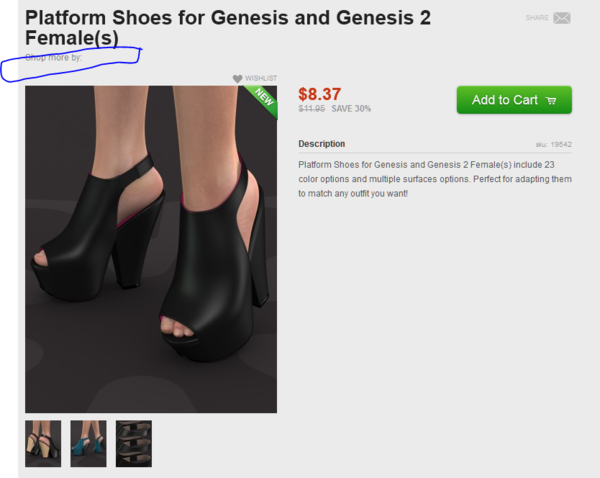Image resolution: width=600 pixels, height=478 pixels.
Task: Open the stacked shoe soles thumbnail
Action: pos(133,443)
